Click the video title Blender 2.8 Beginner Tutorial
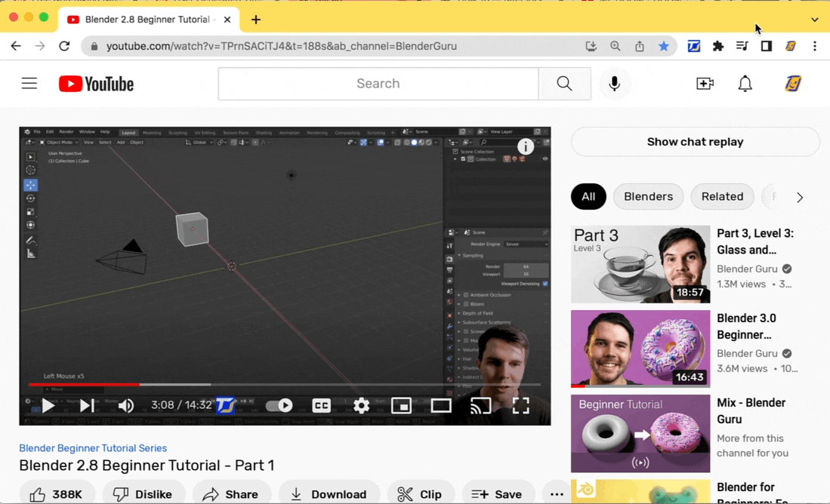Viewport: 830px width, 504px height. (x=147, y=466)
